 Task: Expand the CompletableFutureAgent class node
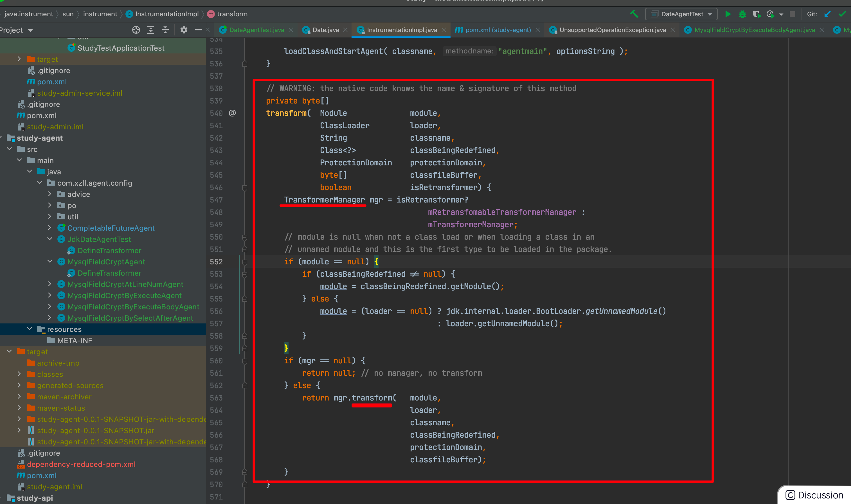49,228
